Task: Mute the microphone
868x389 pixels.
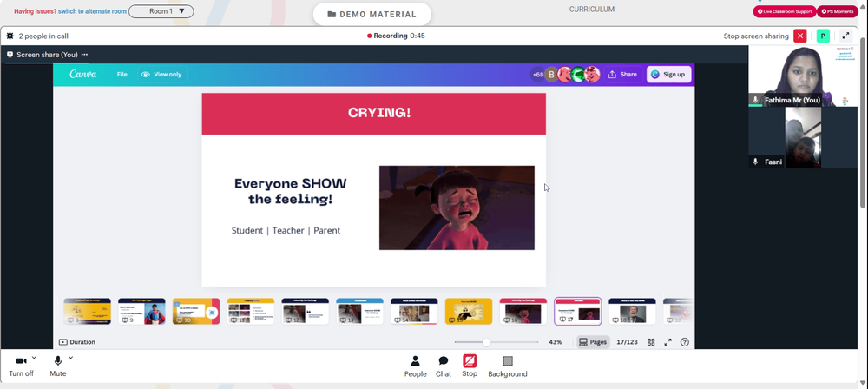Action: pos(57,366)
